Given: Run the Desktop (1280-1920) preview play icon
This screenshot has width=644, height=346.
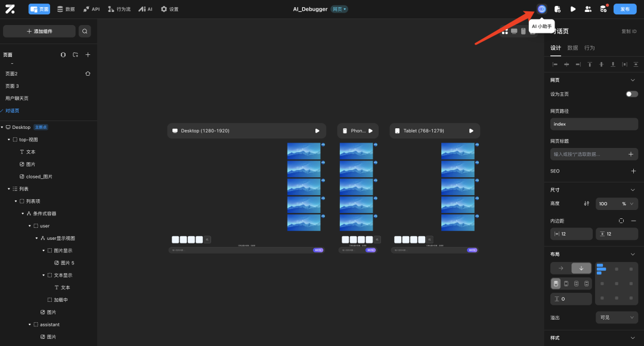Looking at the screenshot, I should coord(317,131).
